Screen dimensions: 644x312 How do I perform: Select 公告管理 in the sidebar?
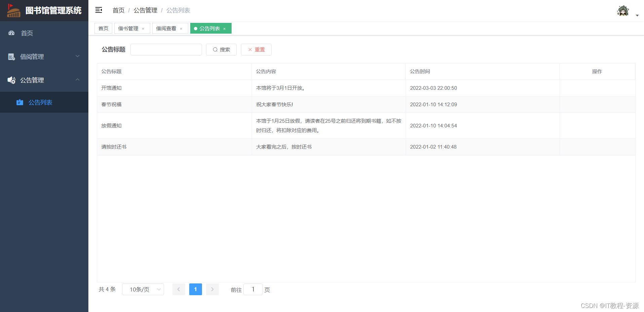(44, 80)
